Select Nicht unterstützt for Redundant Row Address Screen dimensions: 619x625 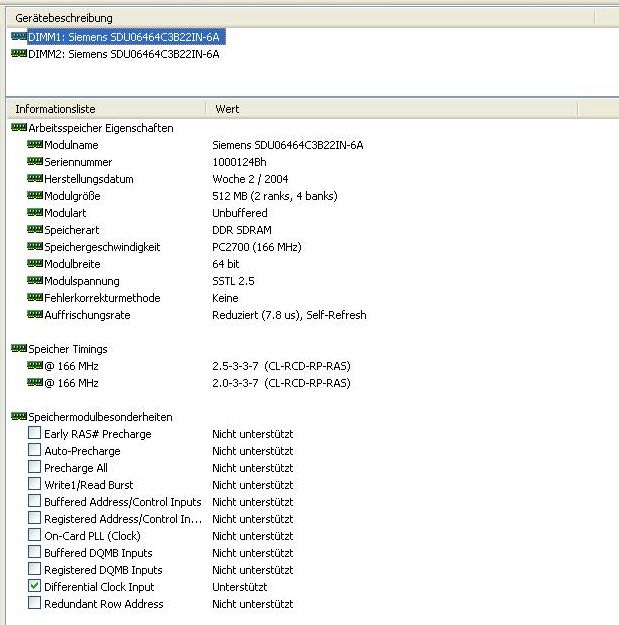tap(252, 604)
